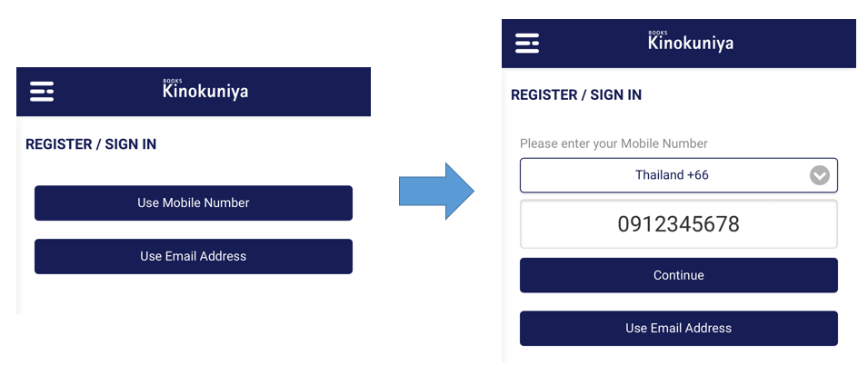Focus the mobile number field showing 0912345678
Viewport: 868px width, 375px height.
[679, 224]
